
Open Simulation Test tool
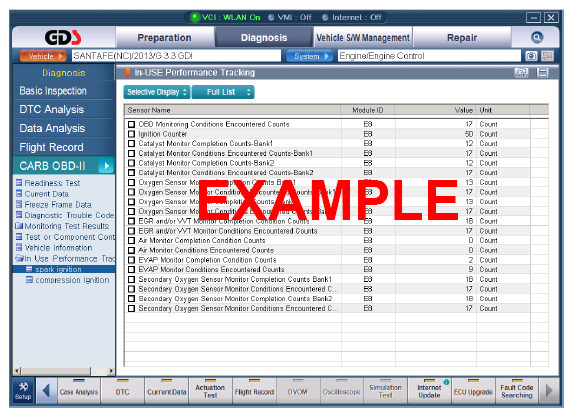pyautogui.click(x=385, y=391)
